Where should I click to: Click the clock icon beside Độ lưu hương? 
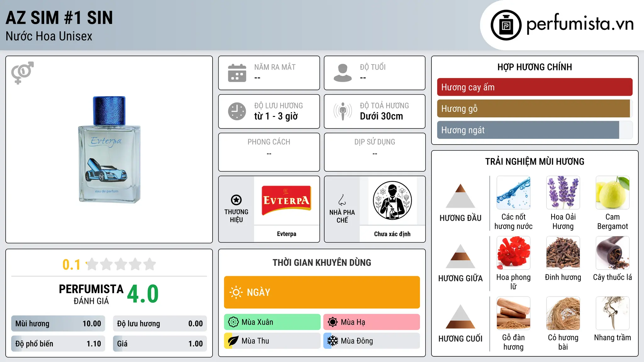(x=237, y=111)
